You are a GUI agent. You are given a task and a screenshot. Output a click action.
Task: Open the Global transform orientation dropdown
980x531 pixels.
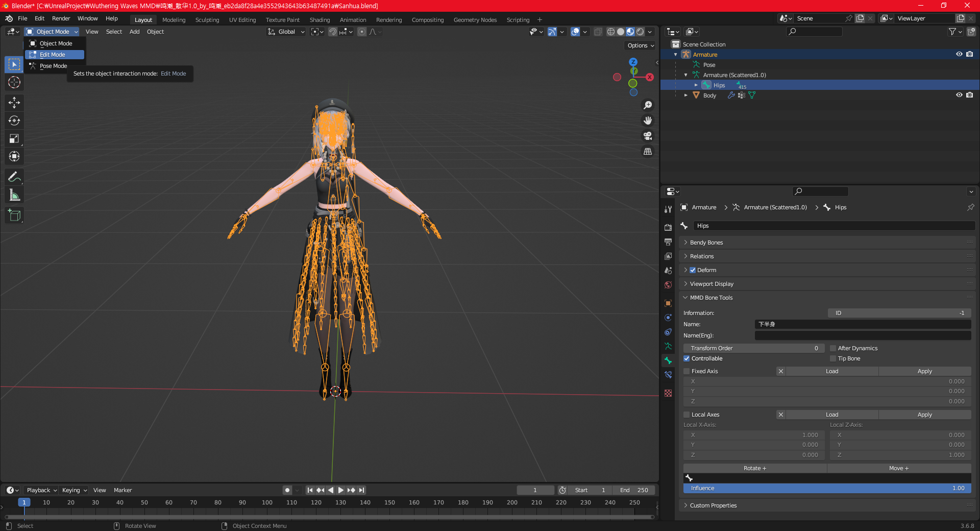(286, 32)
